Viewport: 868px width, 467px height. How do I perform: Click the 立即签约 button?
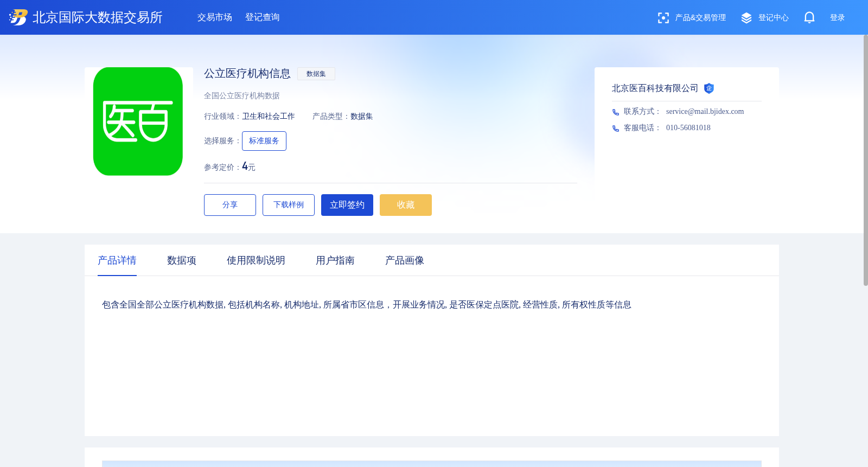point(347,205)
